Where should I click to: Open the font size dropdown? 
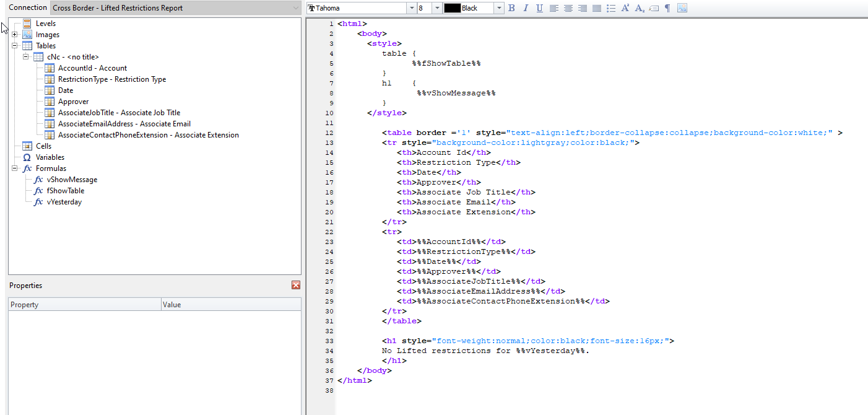(437, 8)
